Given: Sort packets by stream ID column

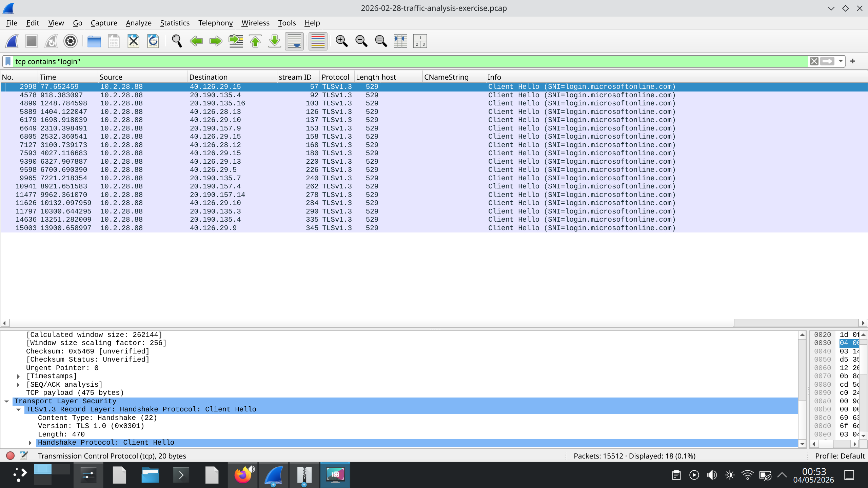Looking at the screenshot, I should [x=298, y=77].
